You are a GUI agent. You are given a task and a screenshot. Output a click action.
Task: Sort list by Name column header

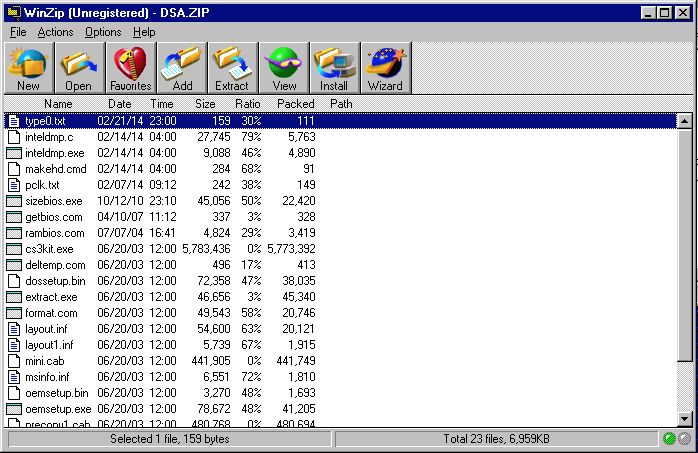pos(58,104)
